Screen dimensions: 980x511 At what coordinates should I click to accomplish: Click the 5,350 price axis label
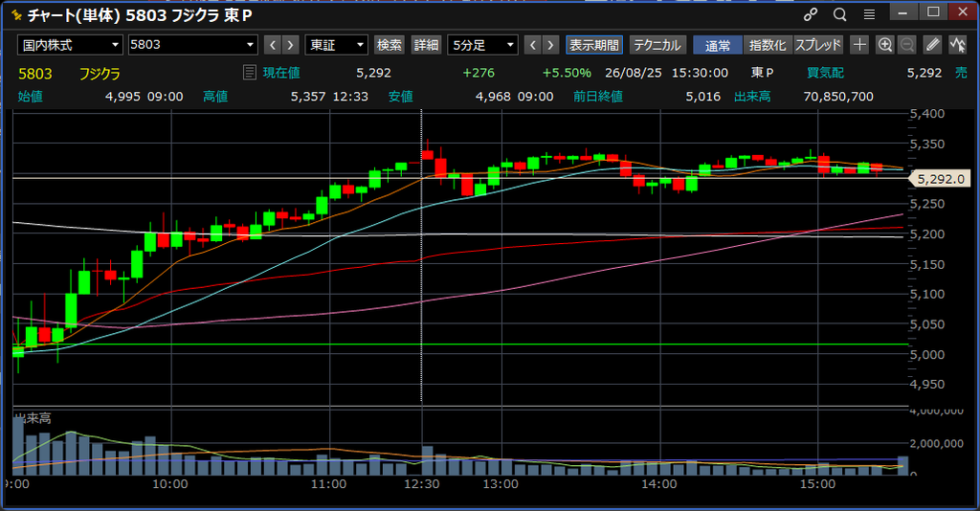pyautogui.click(x=927, y=144)
